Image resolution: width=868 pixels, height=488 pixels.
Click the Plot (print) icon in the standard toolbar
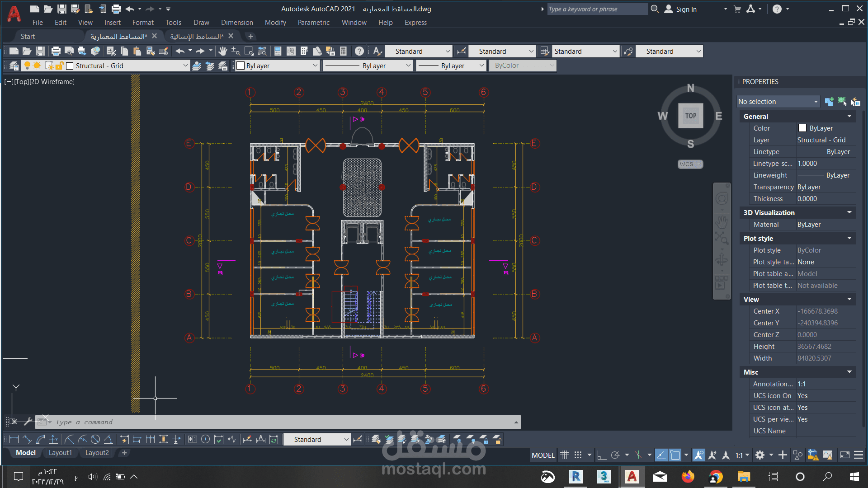[x=56, y=52]
